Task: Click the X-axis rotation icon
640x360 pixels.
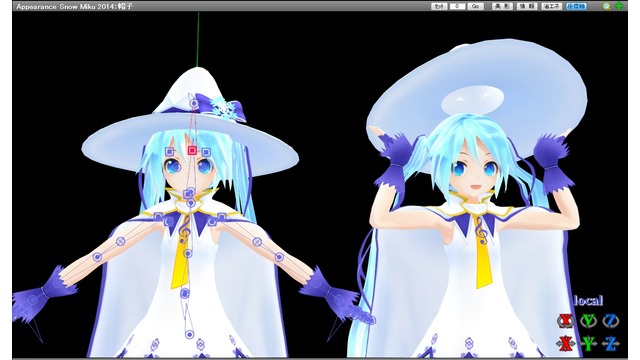Action: 566,321
